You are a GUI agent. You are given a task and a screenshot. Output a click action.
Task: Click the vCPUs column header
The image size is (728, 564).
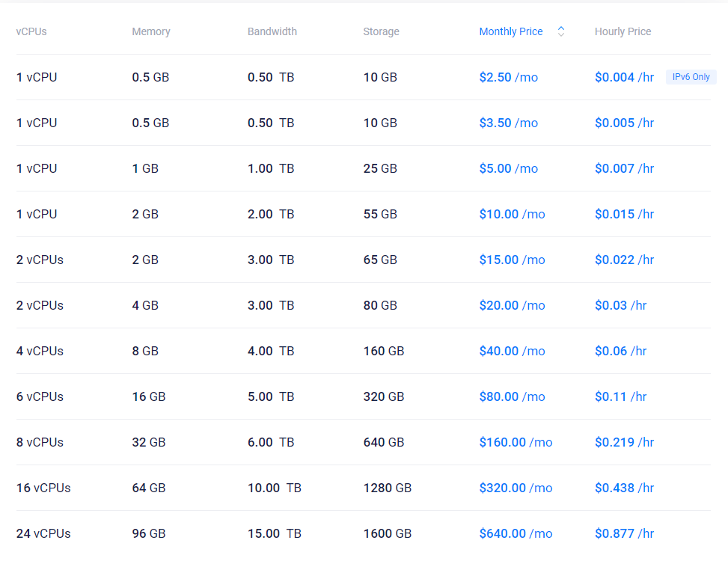[31, 31]
